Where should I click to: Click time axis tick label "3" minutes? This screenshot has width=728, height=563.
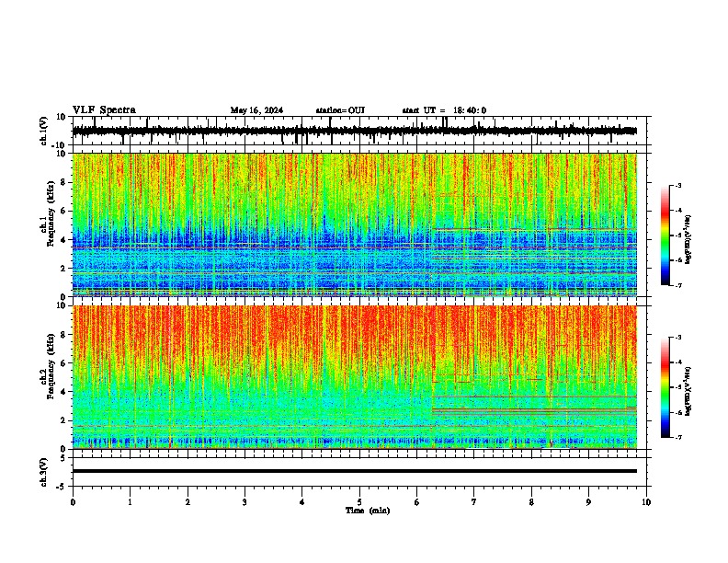[245, 502]
